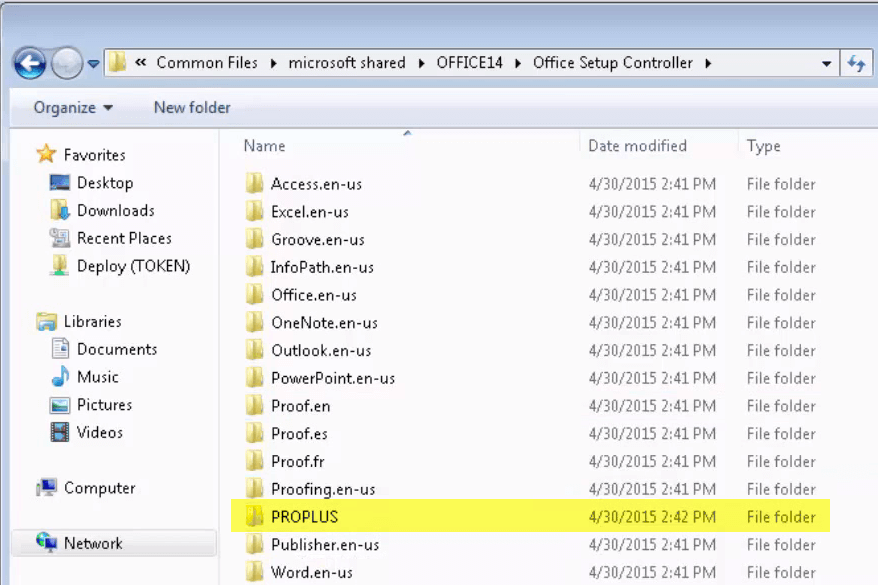Select the Network item in navigation pane
Viewport: 878px width, 585px height.
(114, 543)
